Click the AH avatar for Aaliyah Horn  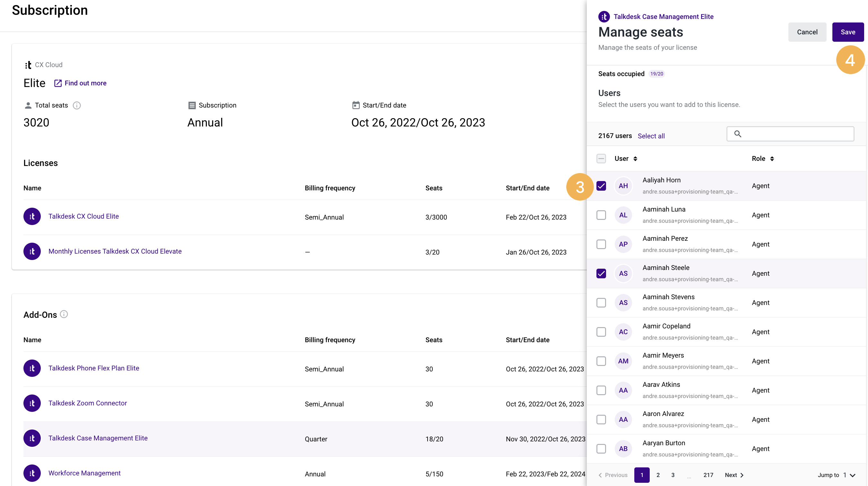[x=623, y=186]
